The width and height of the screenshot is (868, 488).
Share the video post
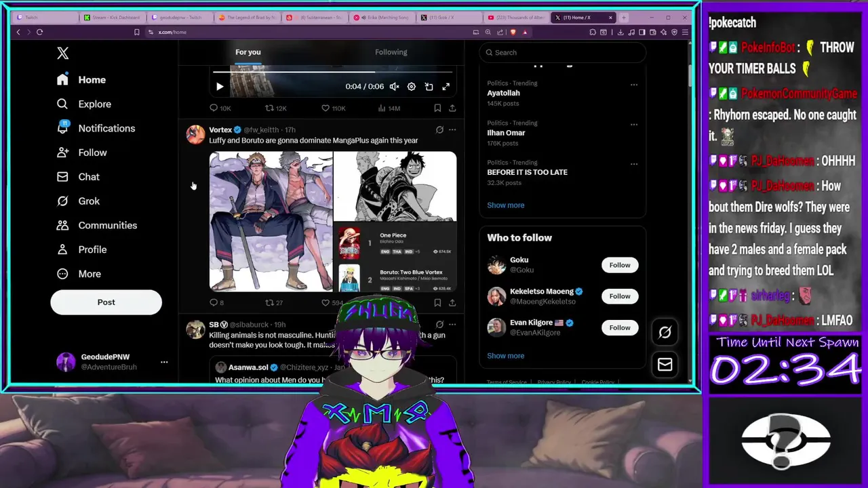click(x=452, y=108)
